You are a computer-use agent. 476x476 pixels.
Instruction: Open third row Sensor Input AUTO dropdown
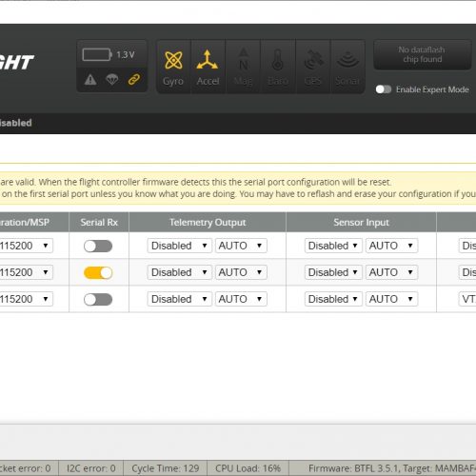tap(391, 299)
